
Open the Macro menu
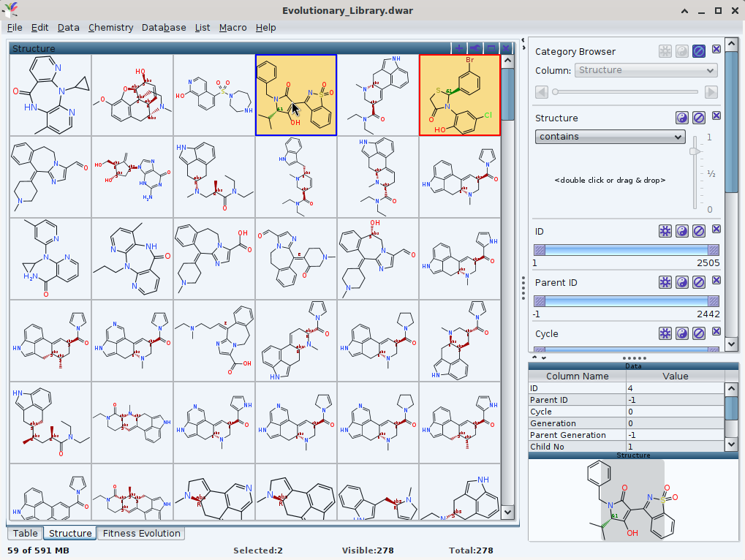coord(232,27)
